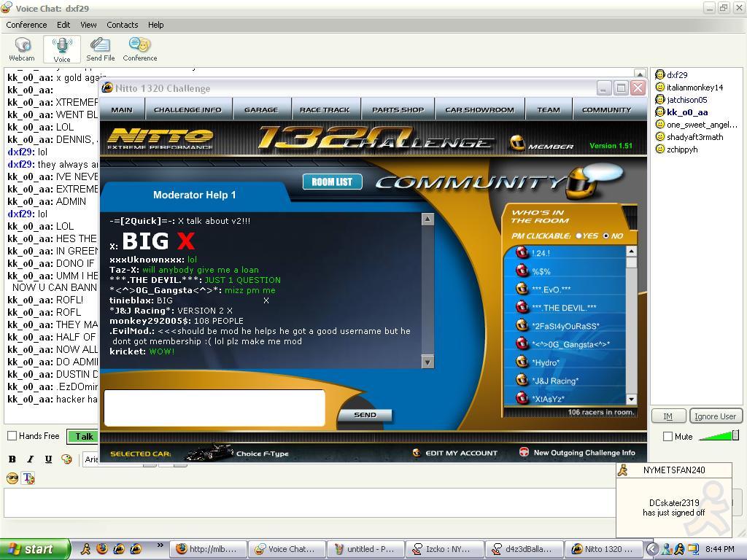The height and width of the screenshot is (560, 747).
Task: Select kk_o0_aa in participant list
Action: (x=687, y=112)
